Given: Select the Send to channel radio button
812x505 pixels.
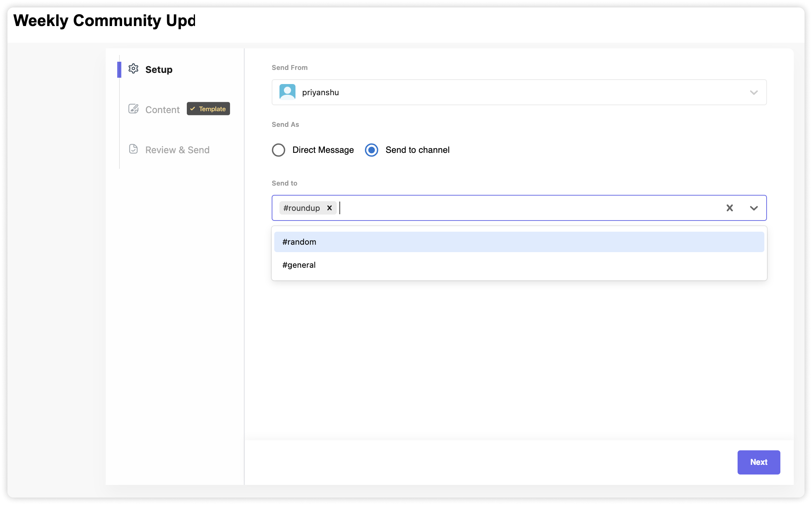Looking at the screenshot, I should pyautogui.click(x=371, y=150).
